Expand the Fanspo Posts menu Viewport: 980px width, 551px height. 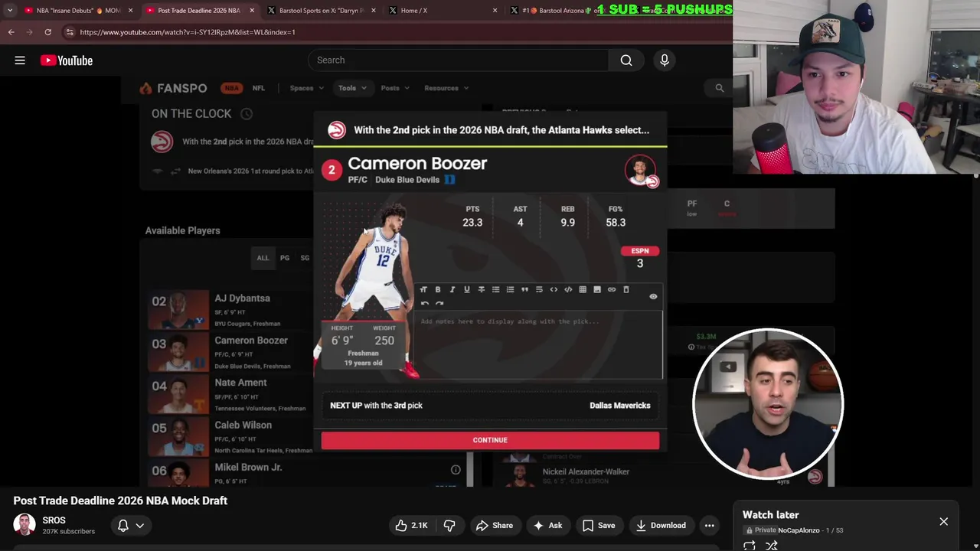(395, 88)
